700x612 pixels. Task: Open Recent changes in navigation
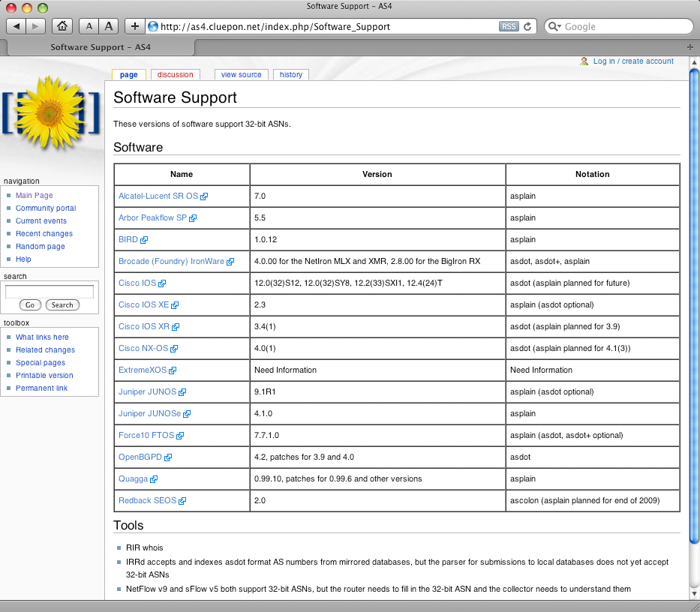(44, 233)
